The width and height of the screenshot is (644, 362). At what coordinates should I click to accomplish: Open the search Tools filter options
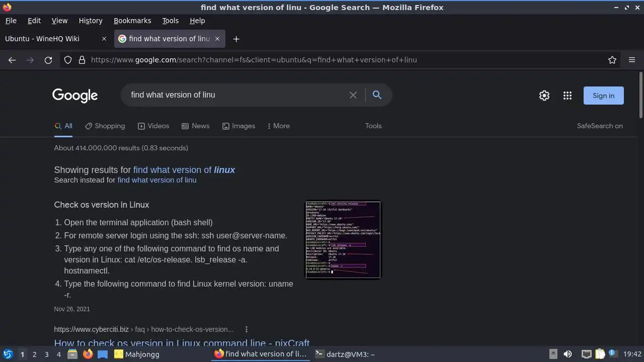point(373,126)
